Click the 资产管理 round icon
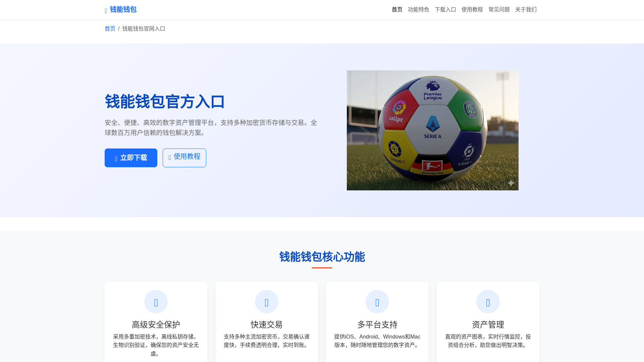The width and height of the screenshot is (644, 362). coord(488,302)
